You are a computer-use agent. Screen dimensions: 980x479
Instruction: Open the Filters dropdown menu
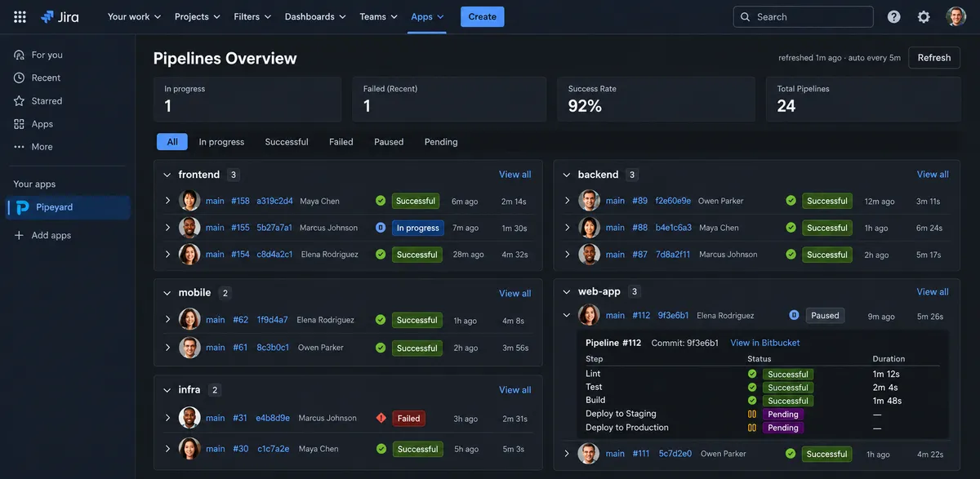pos(252,16)
